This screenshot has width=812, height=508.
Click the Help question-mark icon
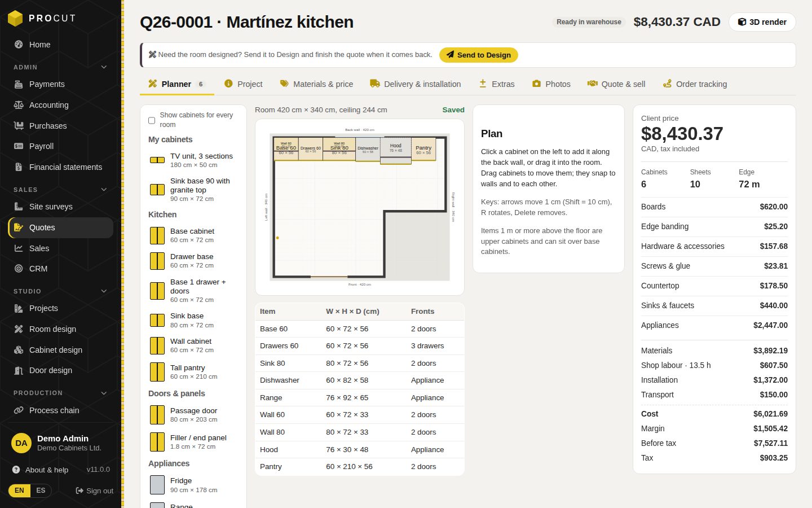pyautogui.click(x=16, y=470)
